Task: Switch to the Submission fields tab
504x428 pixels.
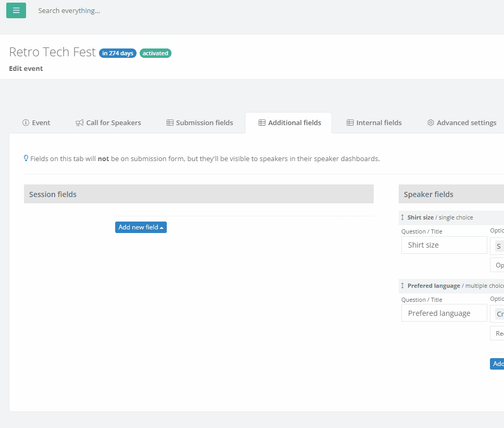Action: [200, 123]
